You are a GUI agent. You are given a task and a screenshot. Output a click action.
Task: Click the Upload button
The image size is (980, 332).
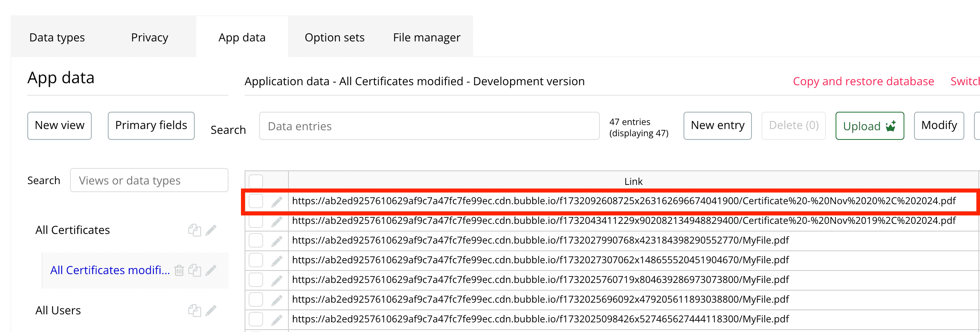(869, 126)
